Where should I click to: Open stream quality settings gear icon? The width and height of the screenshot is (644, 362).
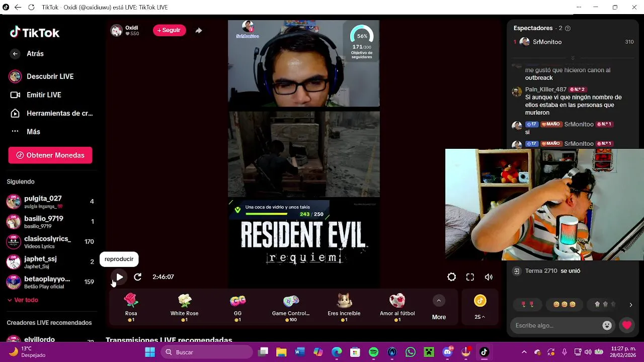click(452, 277)
